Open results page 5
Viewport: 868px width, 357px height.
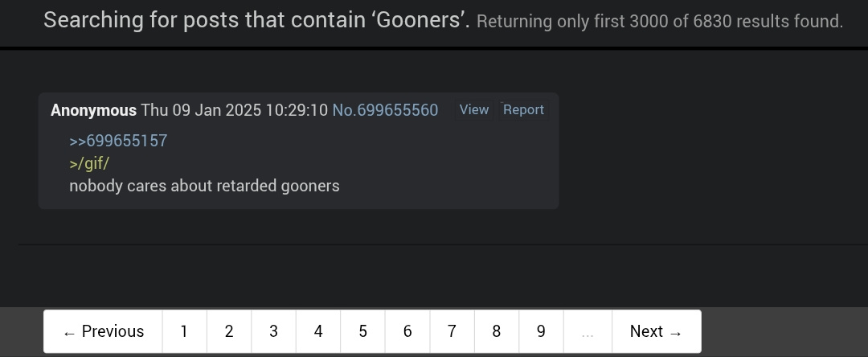coord(362,331)
